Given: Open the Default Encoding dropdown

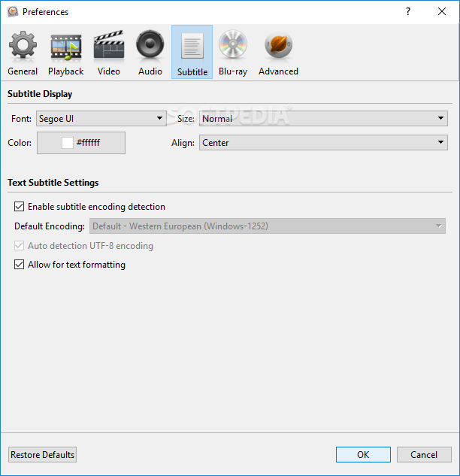Looking at the screenshot, I should 268,226.
